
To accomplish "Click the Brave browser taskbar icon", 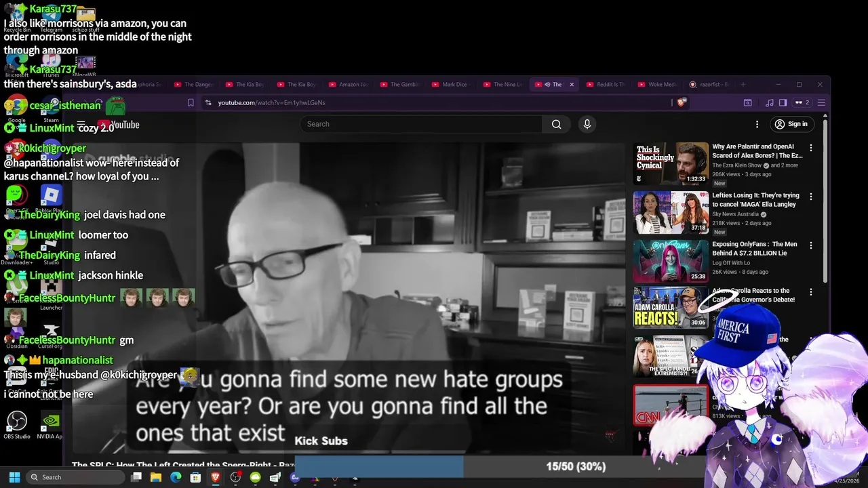I will click(216, 477).
